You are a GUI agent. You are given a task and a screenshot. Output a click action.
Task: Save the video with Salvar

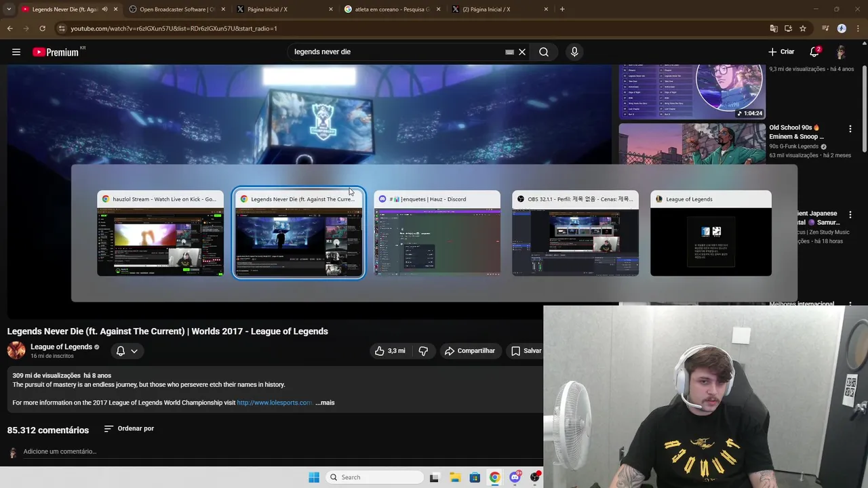coord(526,350)
